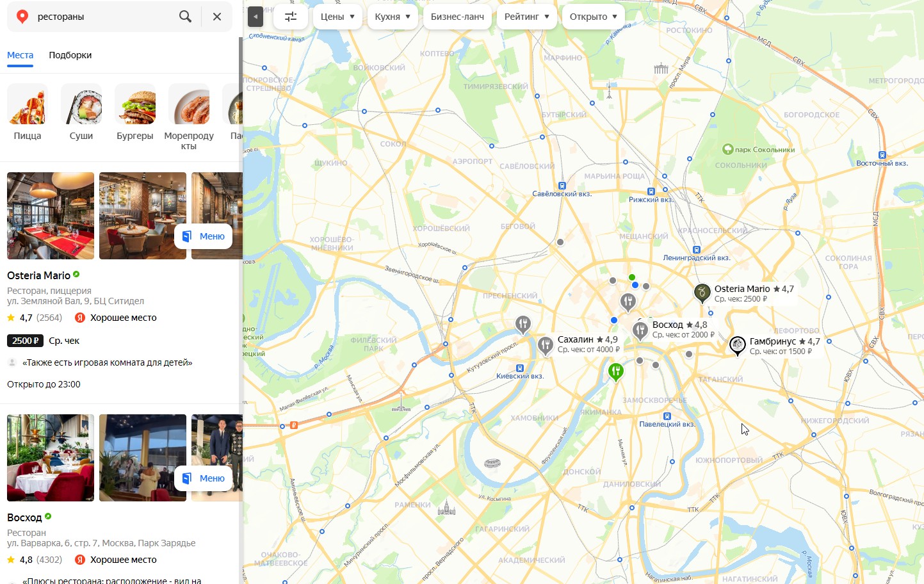Click the green restaurant marker on map
Image resolution: width=924 pixels, height=584 pixels.
[x=615, y=371]
